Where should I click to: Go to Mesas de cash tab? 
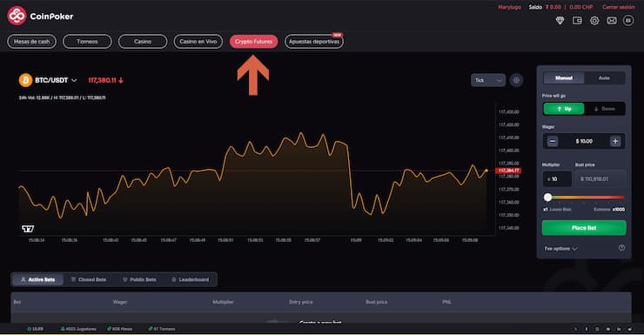coord(31,42)
